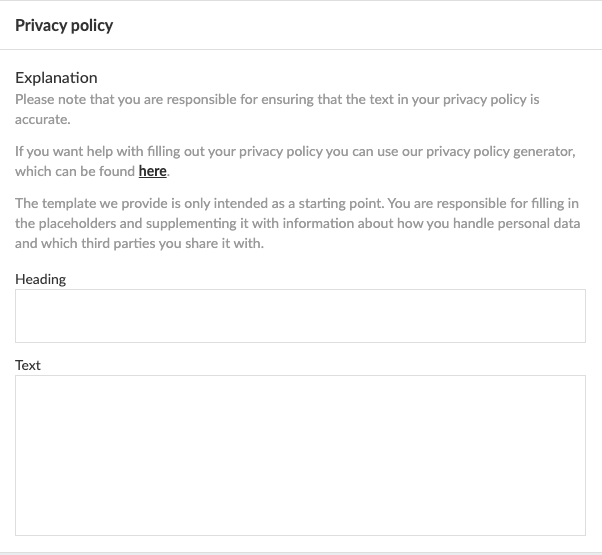This screenshot has height=555, width=602.
Task: Click bottom-right corner of the Text area
Action: (x=578, y=528)
